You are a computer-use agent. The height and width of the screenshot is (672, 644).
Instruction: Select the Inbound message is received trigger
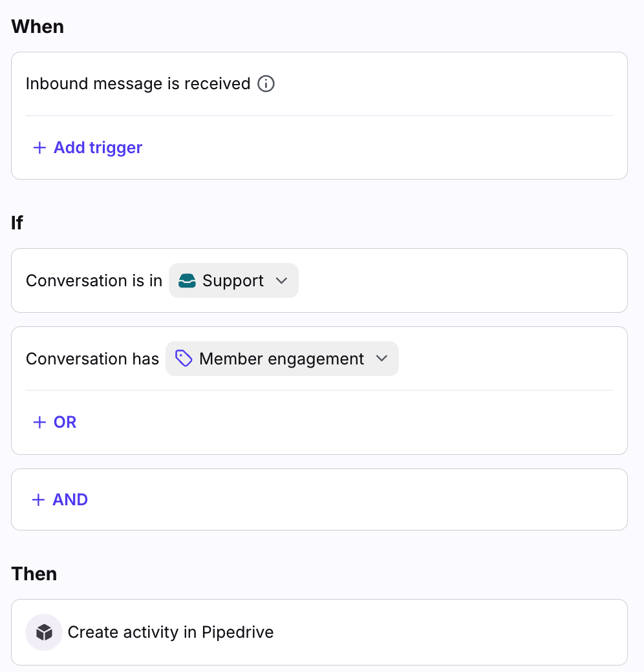[x=138, y=84]
